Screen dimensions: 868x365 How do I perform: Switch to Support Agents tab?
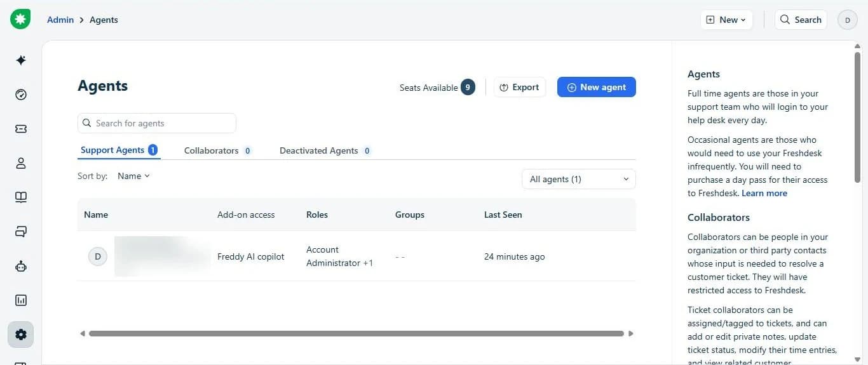click(x=119, y=150)
